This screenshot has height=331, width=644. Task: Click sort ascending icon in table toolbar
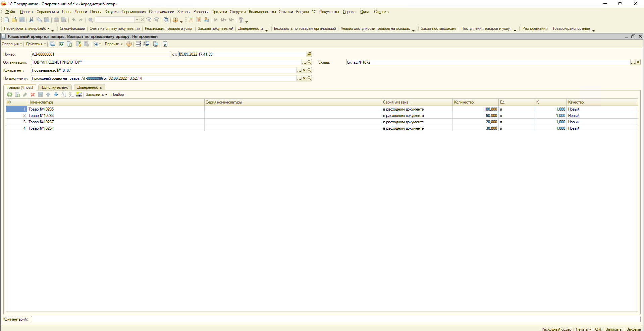click(x=63, y=95)
